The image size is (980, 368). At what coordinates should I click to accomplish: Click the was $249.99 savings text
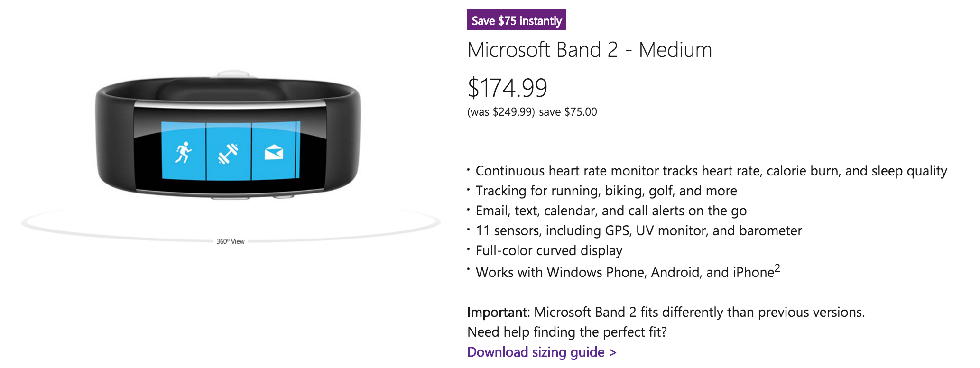pyautogui.click(x=532, y=112)
